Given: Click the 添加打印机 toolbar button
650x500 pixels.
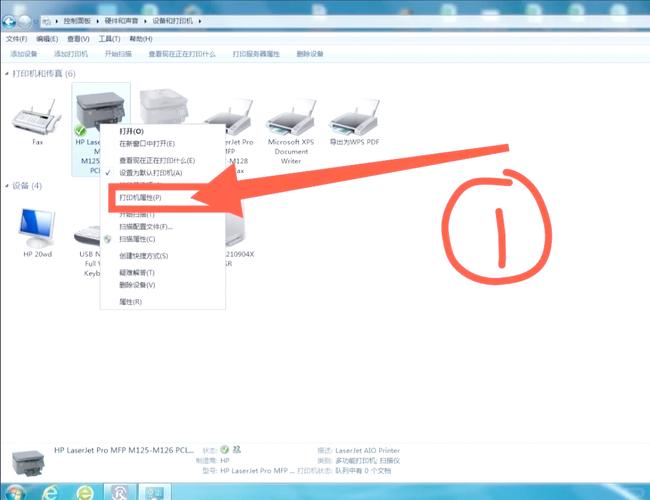Looking at the screenshot, I should tap(71, 54).
